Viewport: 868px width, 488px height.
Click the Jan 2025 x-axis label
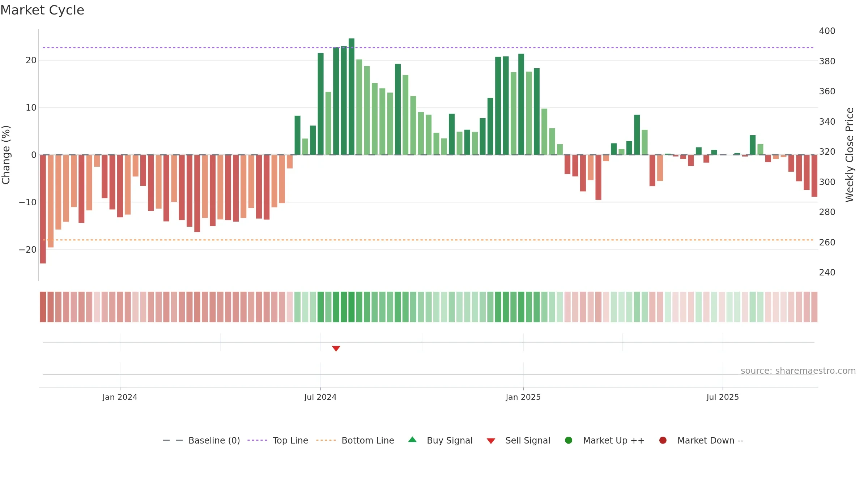[x=523, y=397]
